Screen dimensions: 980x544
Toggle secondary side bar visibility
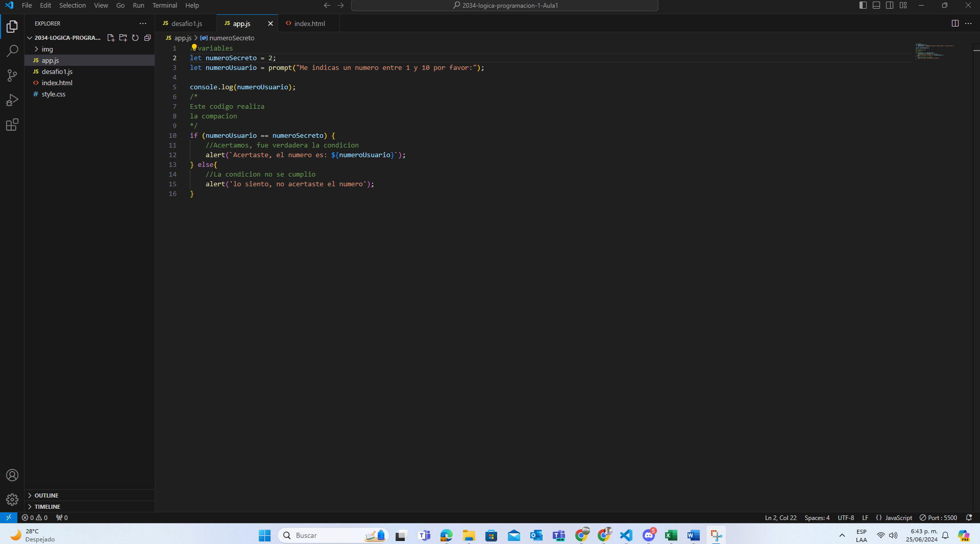tap(890, 5)
